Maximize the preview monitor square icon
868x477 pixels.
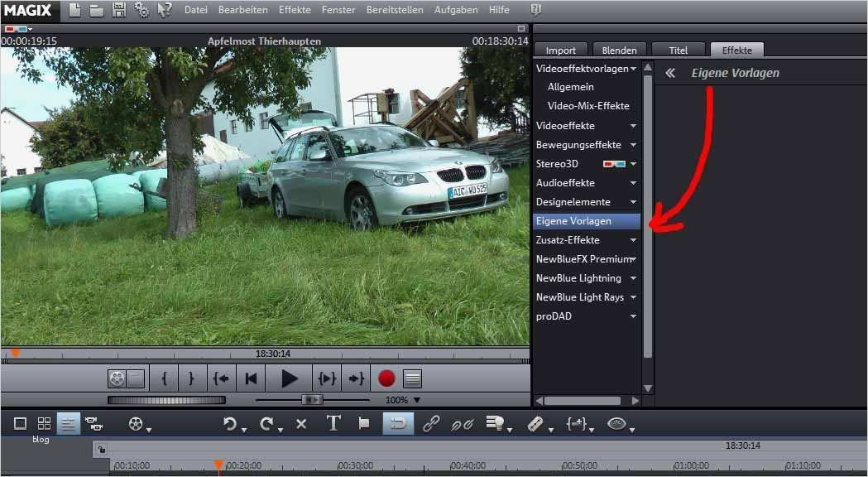pyautogui.click(x=521, y=29)
